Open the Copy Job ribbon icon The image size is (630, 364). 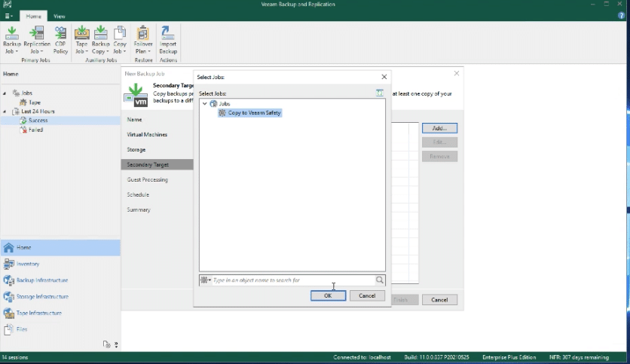coord(119,40)
